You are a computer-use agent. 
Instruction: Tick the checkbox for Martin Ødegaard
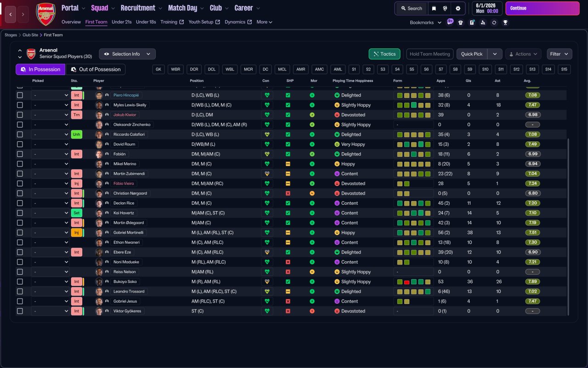tap(20, 223)
